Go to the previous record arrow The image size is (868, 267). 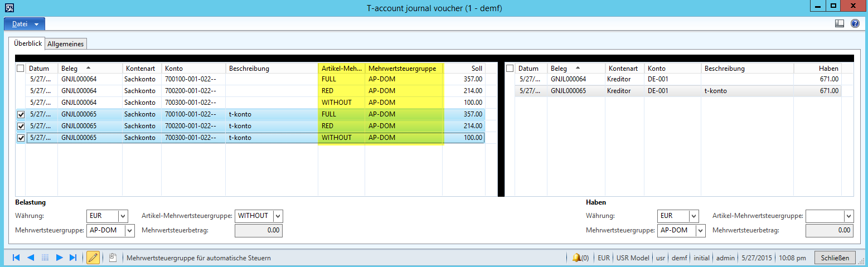31,258
